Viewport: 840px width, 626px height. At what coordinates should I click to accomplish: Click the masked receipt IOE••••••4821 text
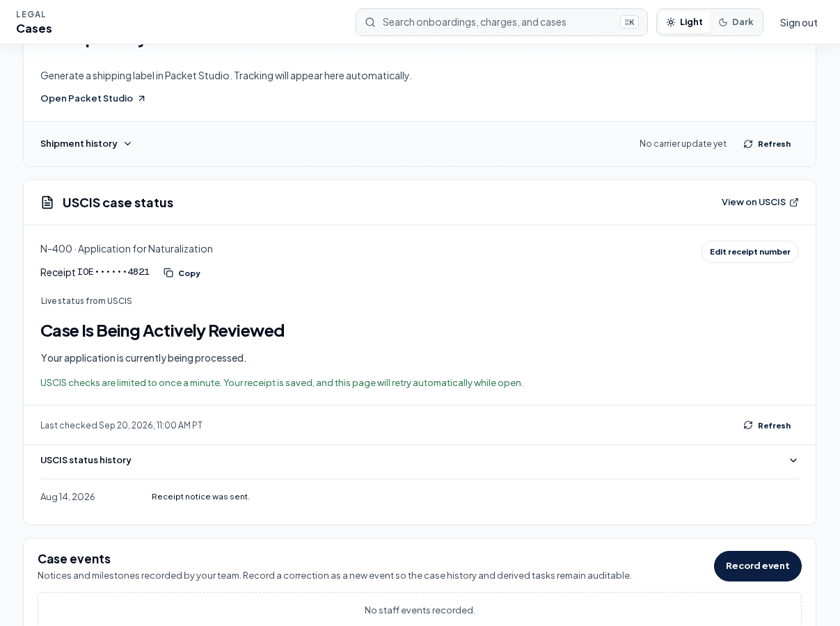(x=113, y=272)
